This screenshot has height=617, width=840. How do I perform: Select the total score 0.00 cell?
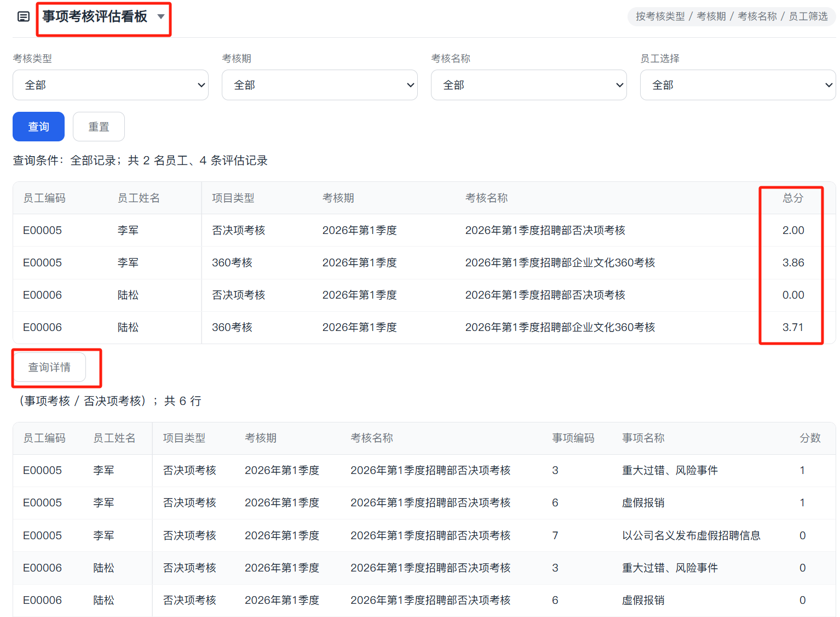coord(793,295)
